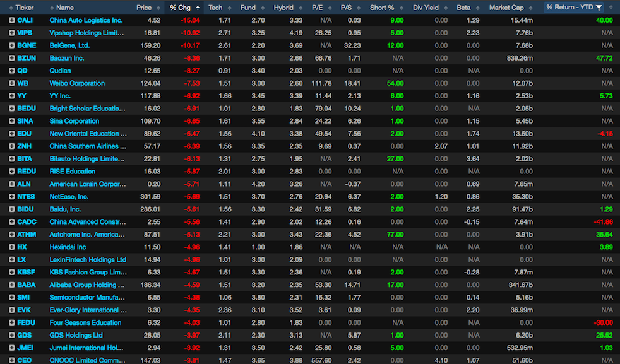Click the plus icon beside REDU

click(x=12, y=172)
